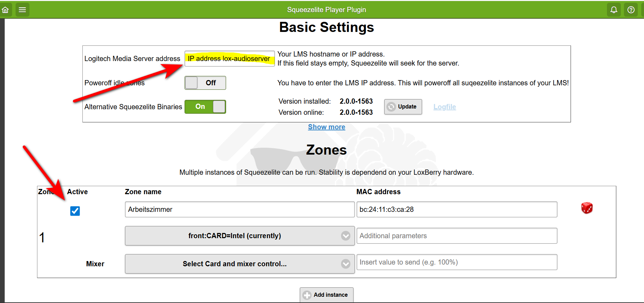Toggle Alternative Squeezelite Binaries switch
Viewport: 644px width, 303px height.
pos(205,107)
